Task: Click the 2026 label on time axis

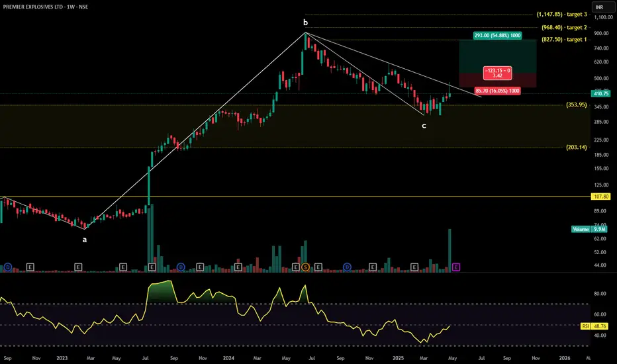Action: (565, 358)
